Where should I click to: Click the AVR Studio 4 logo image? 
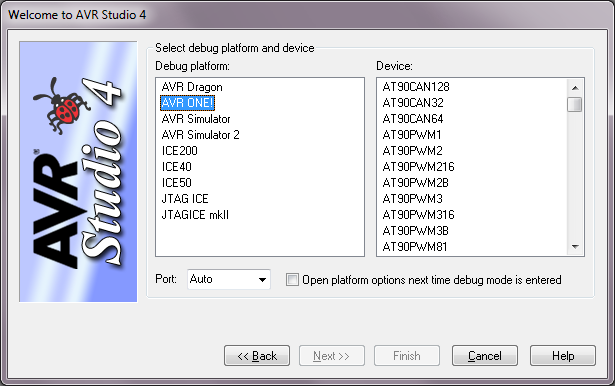click(78, 172)
